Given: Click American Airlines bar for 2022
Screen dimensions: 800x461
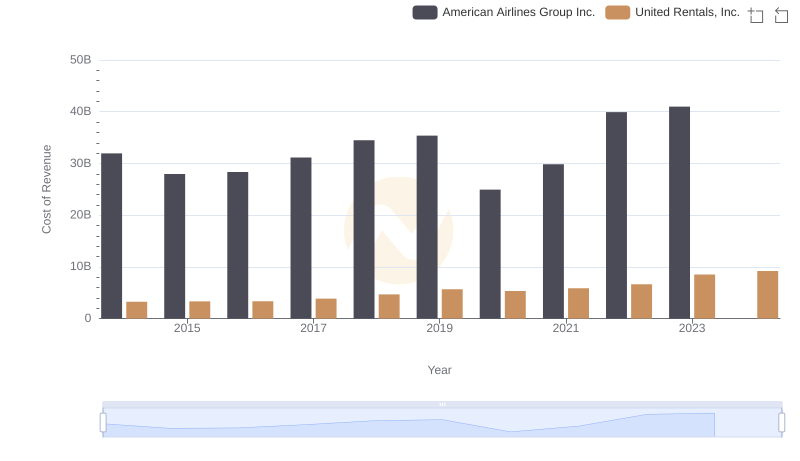Looking at the screenshot, I should click(x=616, y=215).
